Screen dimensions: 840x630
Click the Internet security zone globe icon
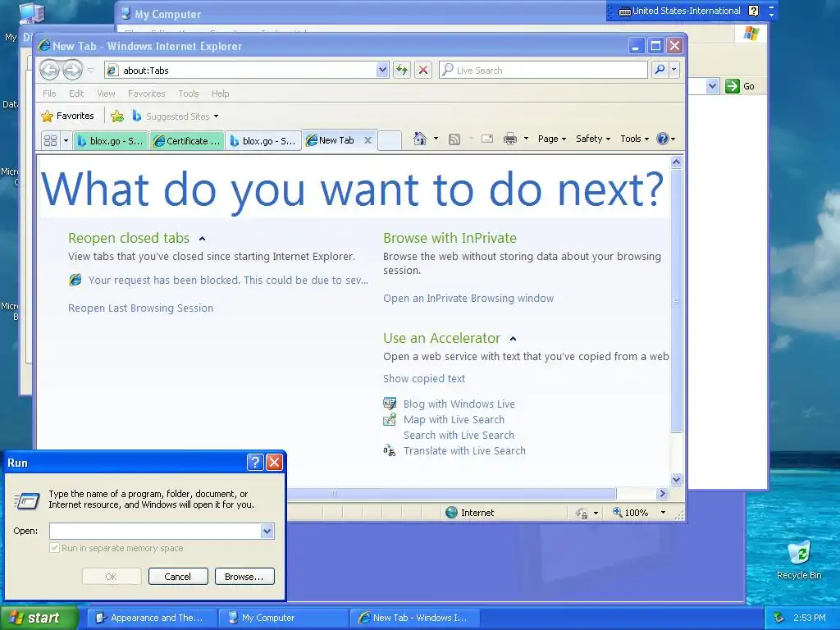(x=452, y=513)
